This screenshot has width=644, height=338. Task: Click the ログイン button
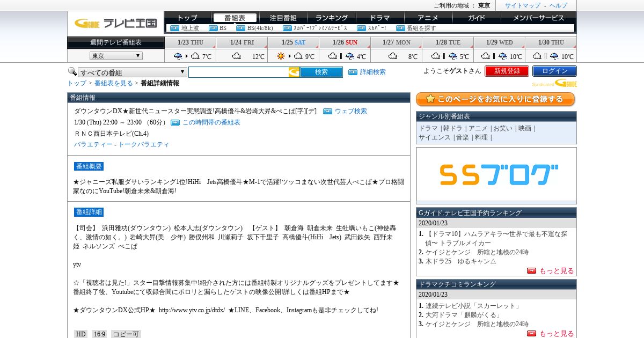pyautogui.click(x=554, y=71)
